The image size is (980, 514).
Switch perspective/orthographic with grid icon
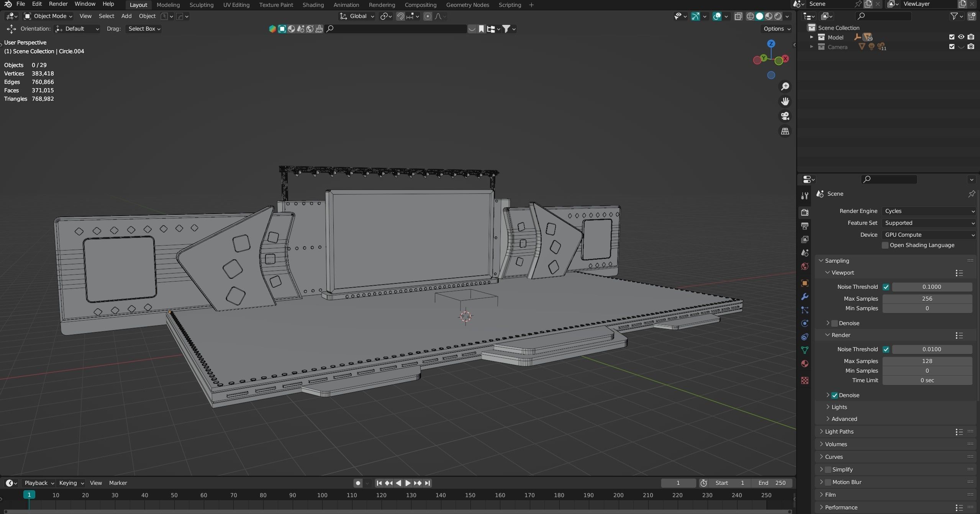pyautogui.click(x=785, y=131)
